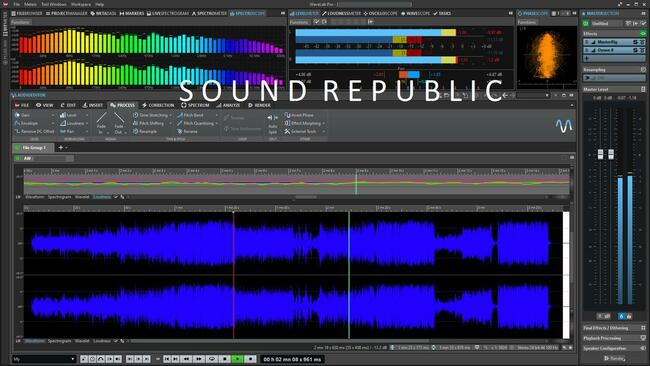This screenshot has height=366, width=650.
Task: Switch to the Edit ribbon tab
Action: coord(68,105)
